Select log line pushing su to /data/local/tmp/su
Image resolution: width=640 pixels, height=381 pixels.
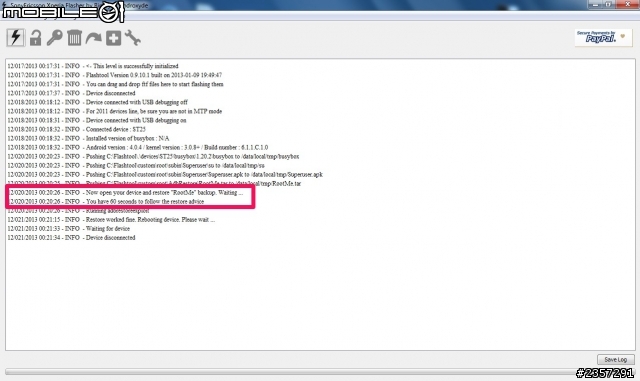[136, 165]
